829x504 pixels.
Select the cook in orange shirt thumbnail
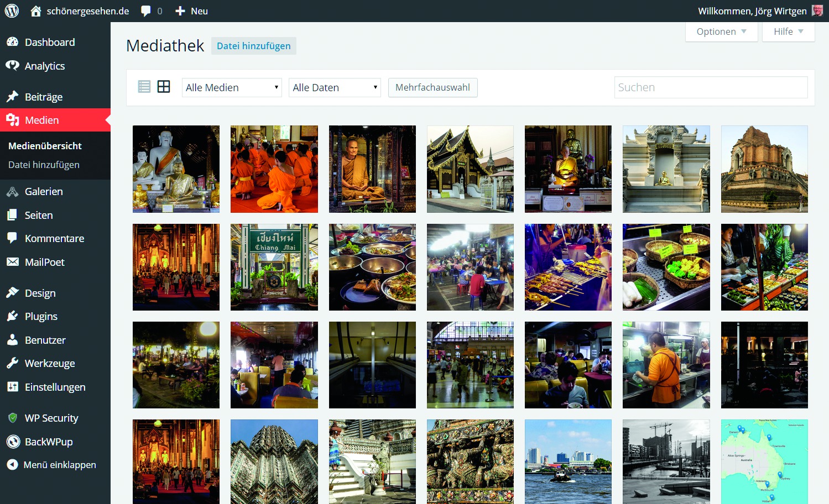tap(666, 365)
